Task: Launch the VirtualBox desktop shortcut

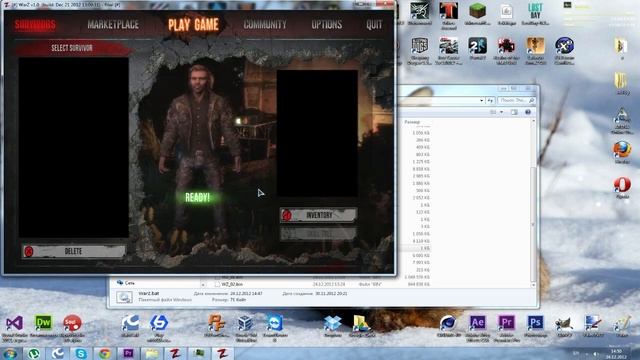Action: 245,327
